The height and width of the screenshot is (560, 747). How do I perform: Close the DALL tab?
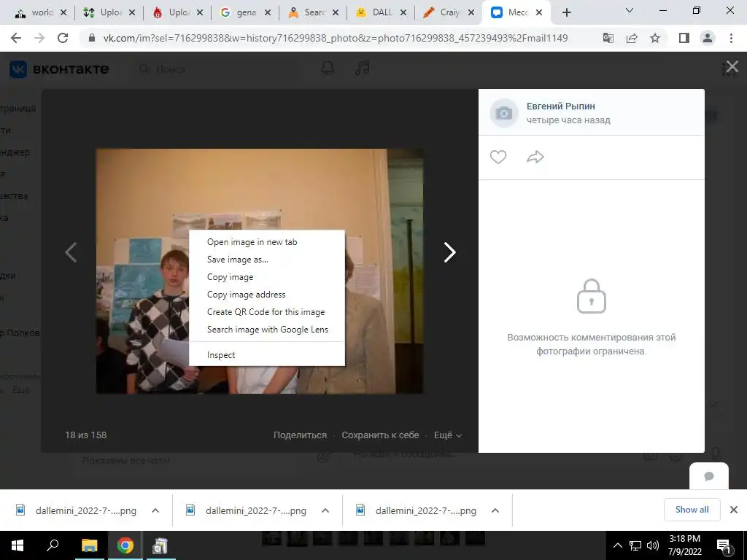coord(403,13)
